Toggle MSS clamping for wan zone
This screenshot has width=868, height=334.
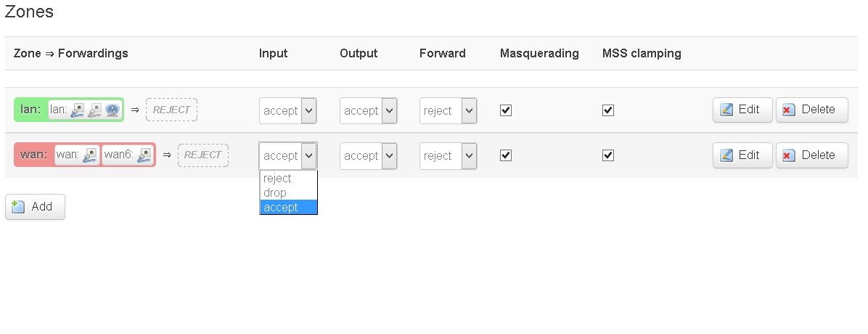tap(608, 155)
